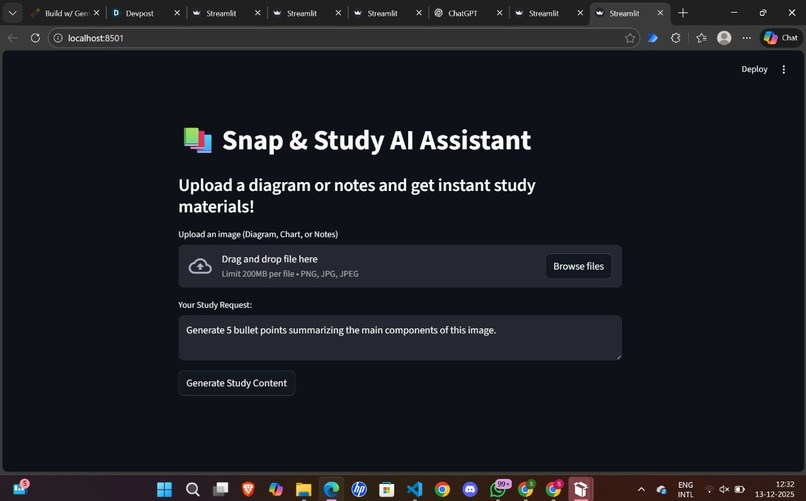Click the Browse files button
Screen dimensions: 806x501
tap(578, 266)
